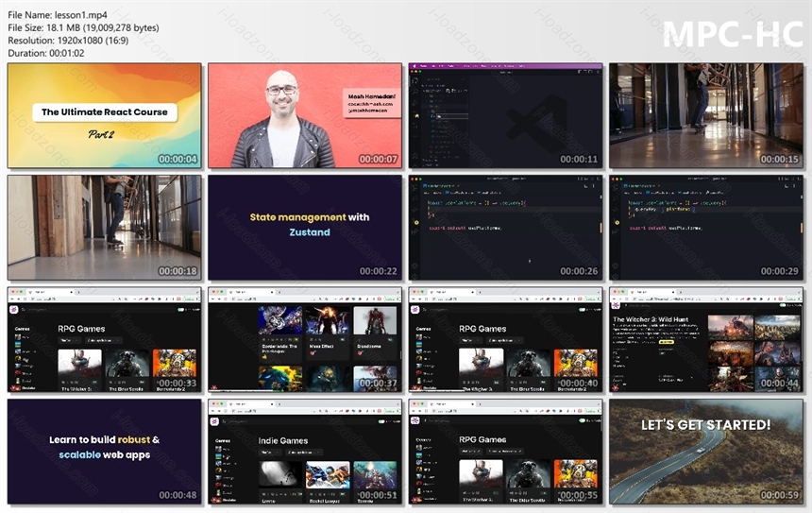This screenshot has height=513, width=812.
Task: Click the Mass Effect card image in the 00:00:37 frame
Action: tap(328, 319)
